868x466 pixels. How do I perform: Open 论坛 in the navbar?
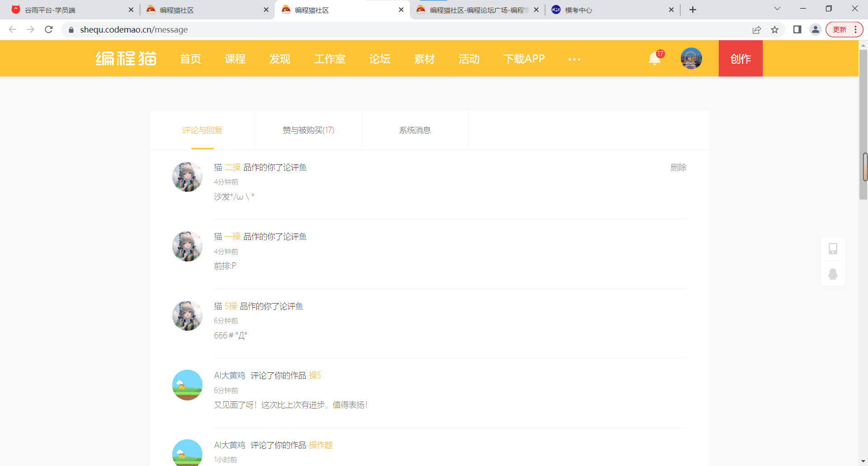[380, 59]
